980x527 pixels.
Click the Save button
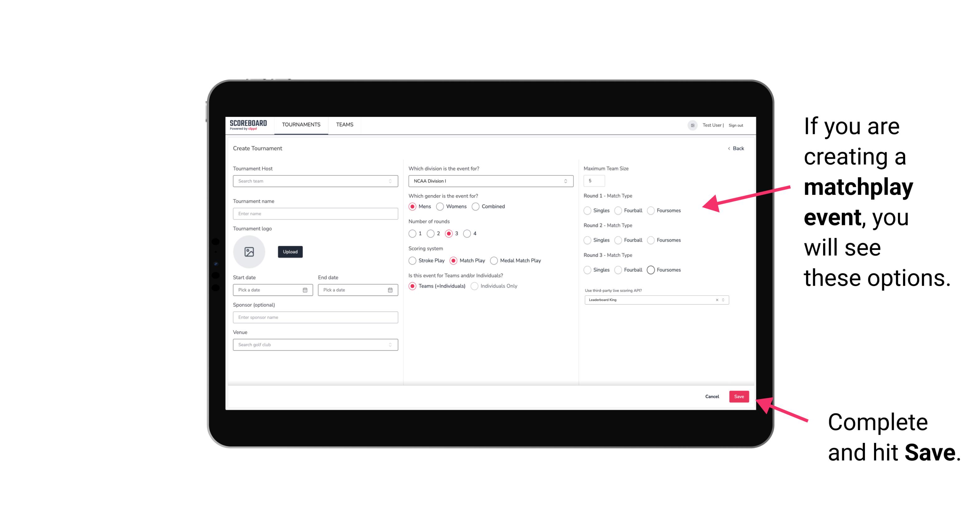point(740,397)
